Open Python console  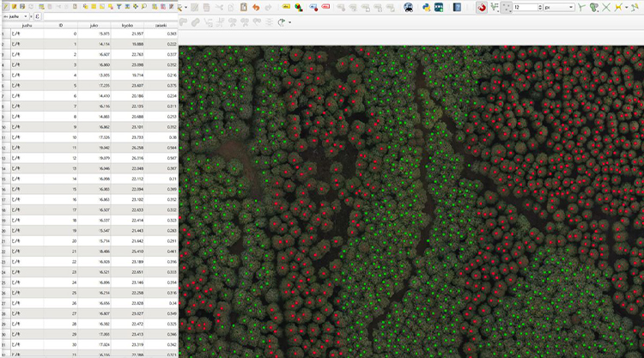pos(426,7)
